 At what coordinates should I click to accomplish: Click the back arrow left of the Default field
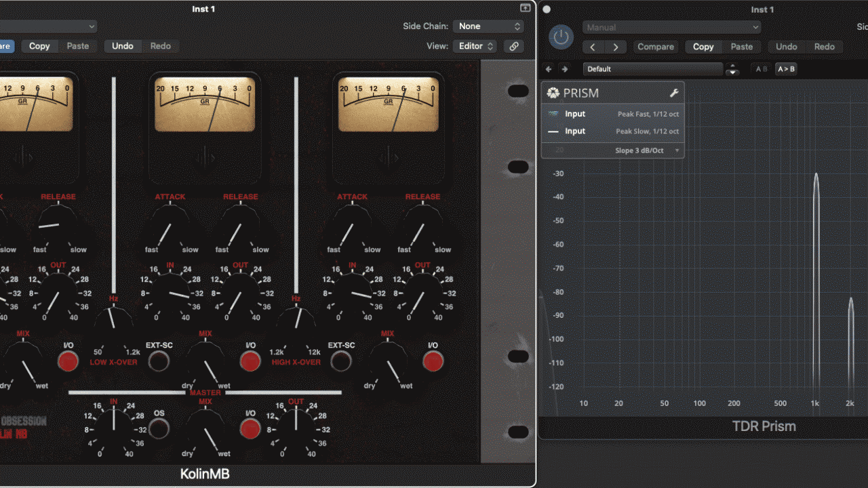pyautogui.click(x=549, y=69)
